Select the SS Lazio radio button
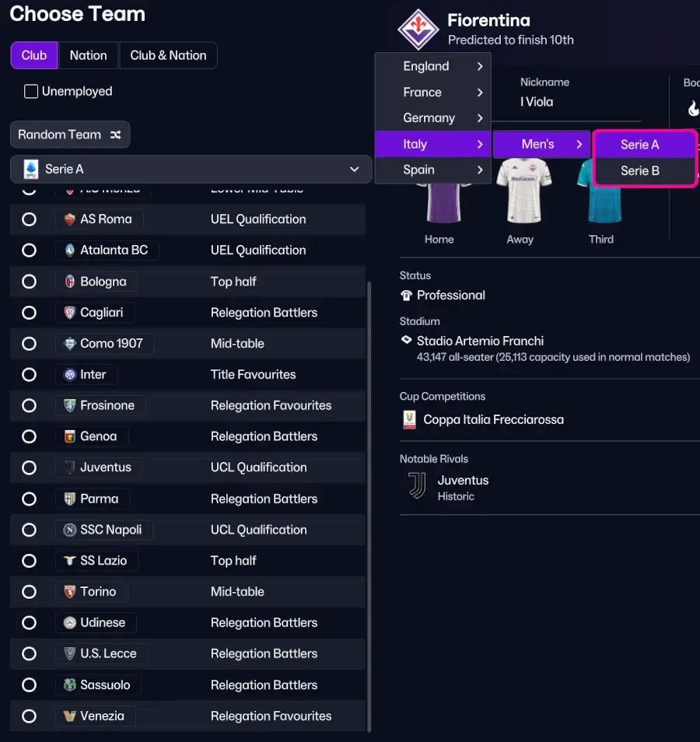 (30, 561)
